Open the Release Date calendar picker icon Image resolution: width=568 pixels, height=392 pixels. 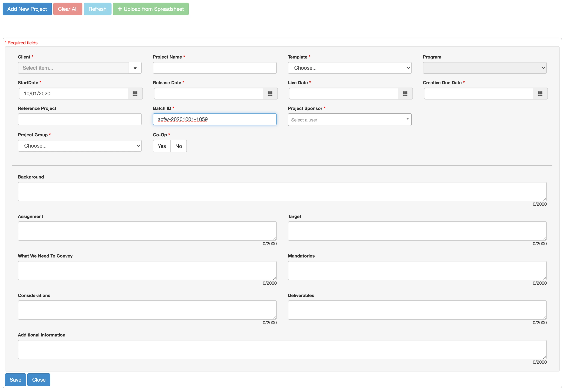(270, 94)
